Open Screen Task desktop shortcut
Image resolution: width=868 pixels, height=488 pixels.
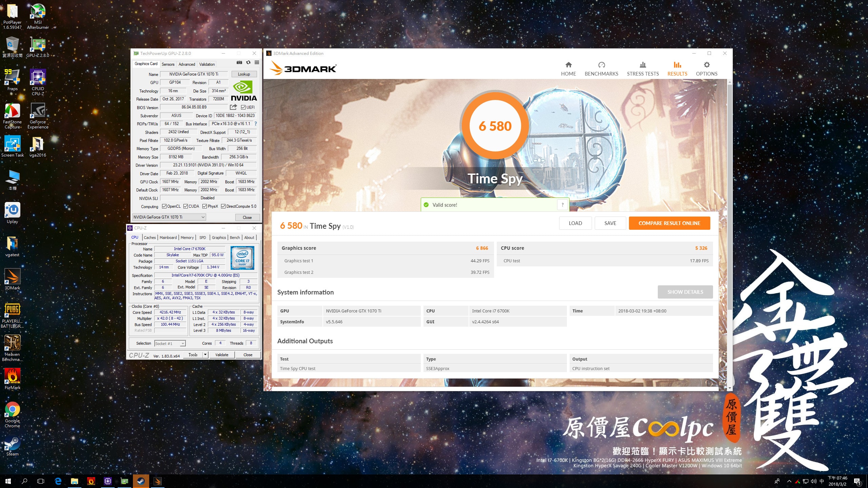pos(13,146)
